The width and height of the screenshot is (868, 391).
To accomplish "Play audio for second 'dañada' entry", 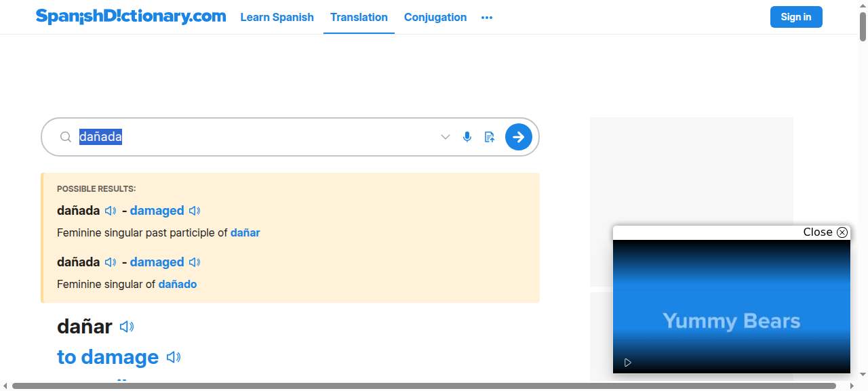I will click(x=111, y=262).
